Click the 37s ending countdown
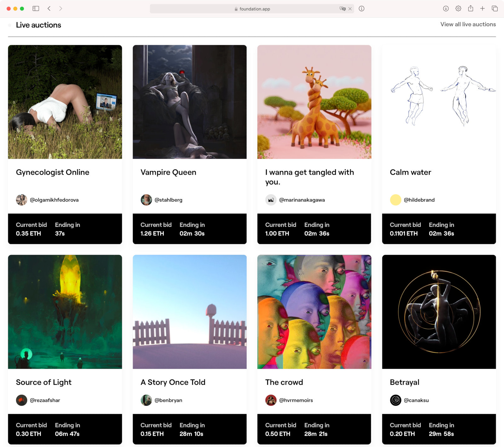Image resolution: width=504 pixels, height=447 pixels. (x=60, y=234)
